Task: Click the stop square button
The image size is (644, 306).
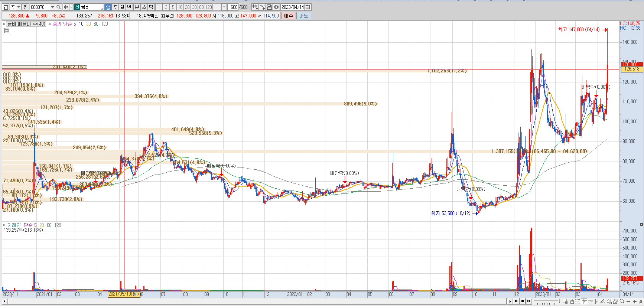Action: (523, 301)
